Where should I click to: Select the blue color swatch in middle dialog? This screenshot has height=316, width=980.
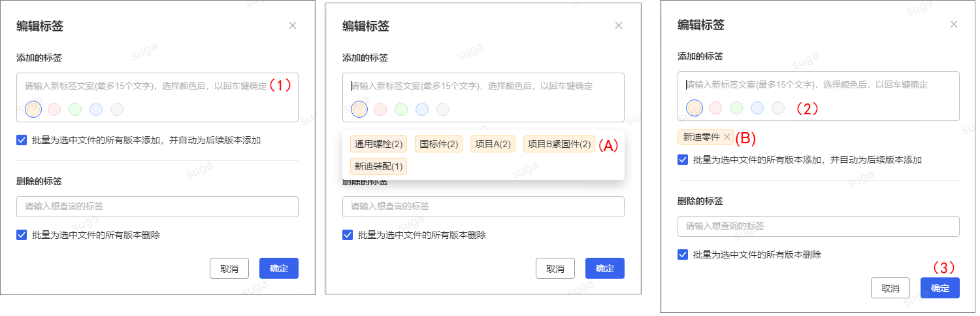[x=422, y=109]
